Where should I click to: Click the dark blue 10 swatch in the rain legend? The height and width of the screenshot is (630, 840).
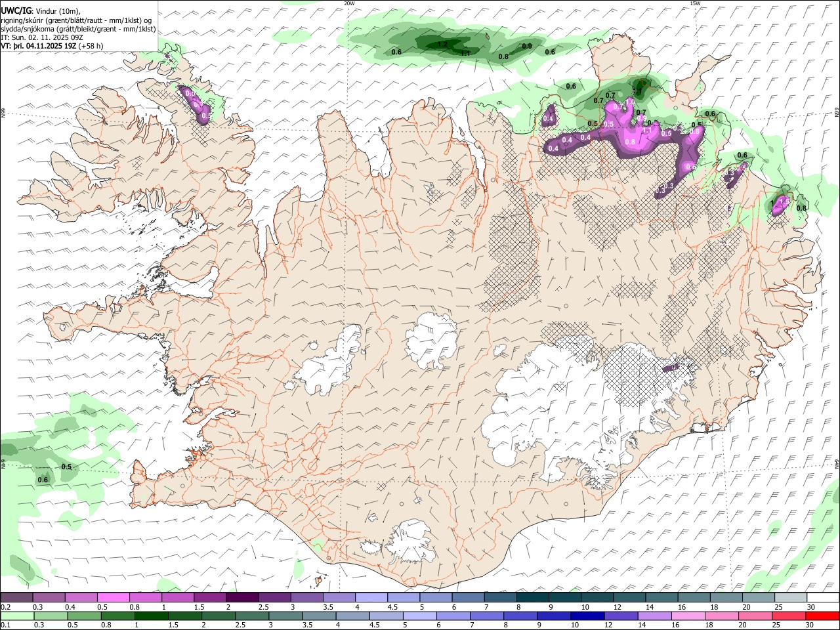tap(587, 616)
